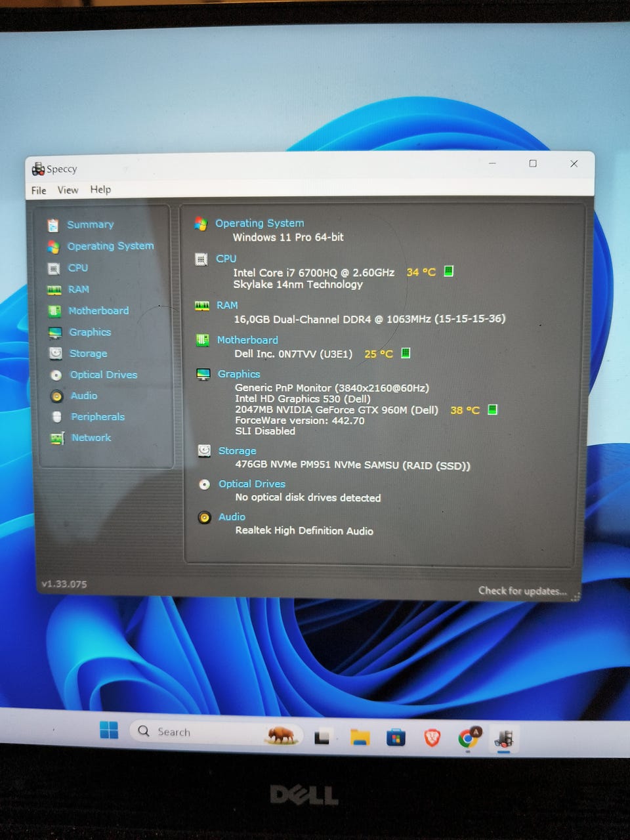Click the 476GB NVMe PM951 storage text
This screenshot has height=840, width=630.
coord(353,465)
